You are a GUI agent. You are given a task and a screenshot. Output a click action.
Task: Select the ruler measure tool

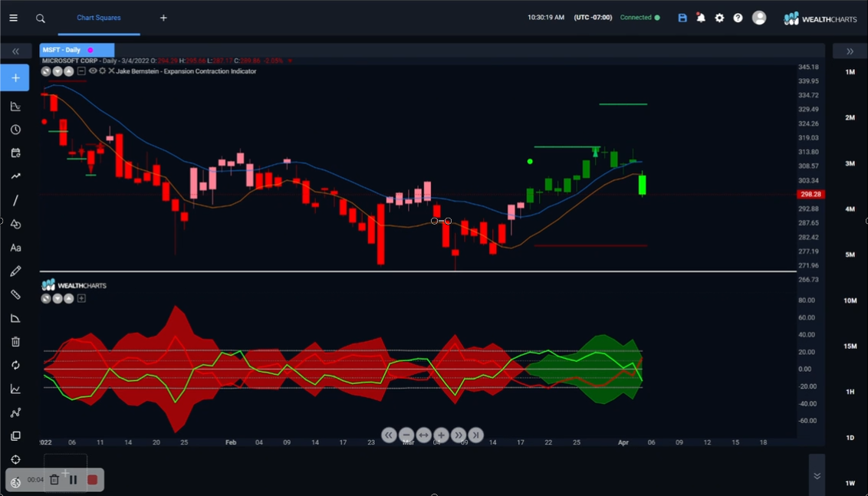coord(15,294)
